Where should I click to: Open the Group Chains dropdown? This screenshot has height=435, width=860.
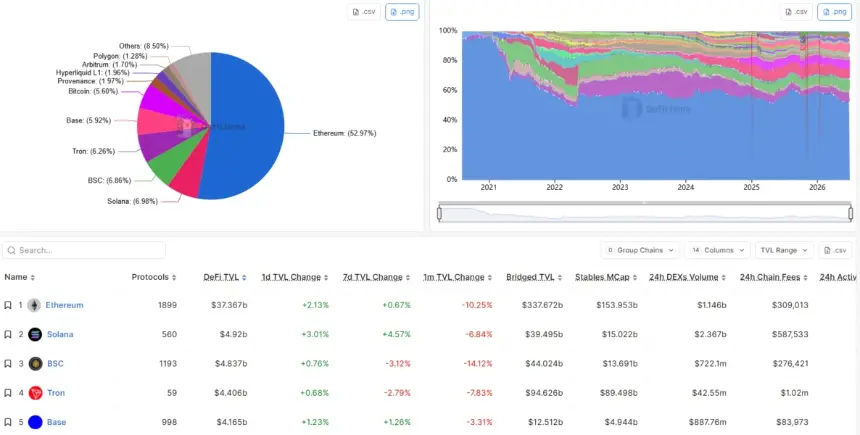click(640, 250)
